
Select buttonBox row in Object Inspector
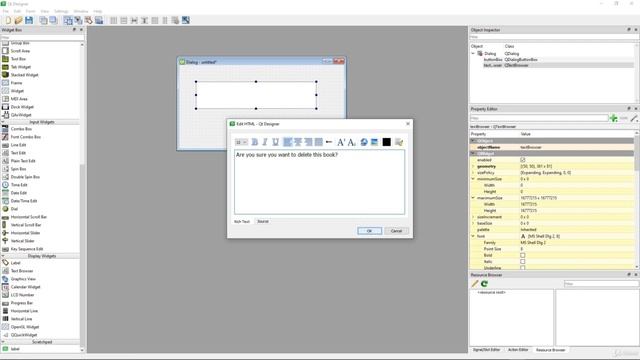(553, 60)
